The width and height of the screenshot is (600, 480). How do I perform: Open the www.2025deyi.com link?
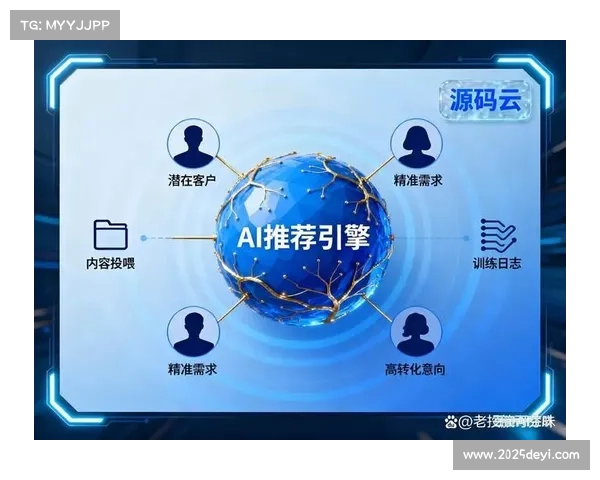coord(520,455)
